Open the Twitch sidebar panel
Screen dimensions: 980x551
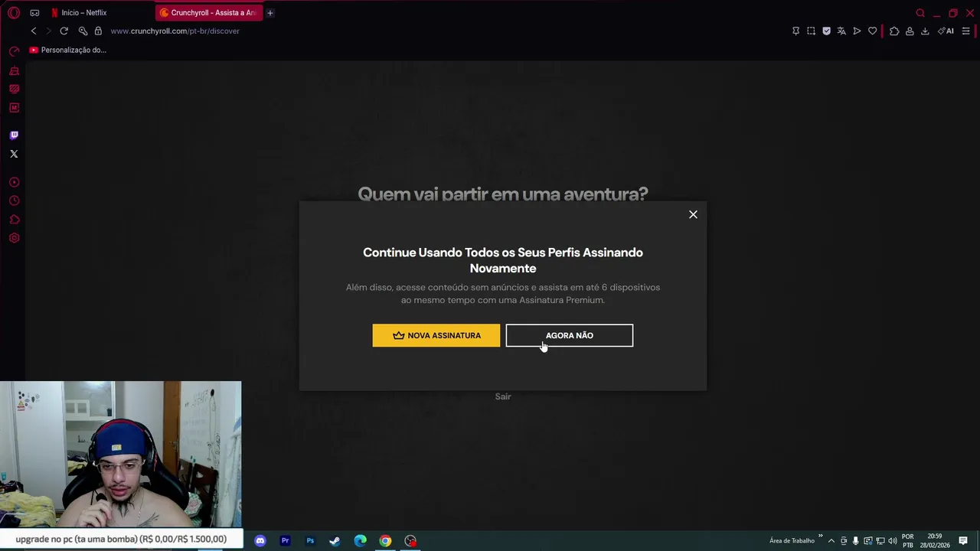(14, 135)
